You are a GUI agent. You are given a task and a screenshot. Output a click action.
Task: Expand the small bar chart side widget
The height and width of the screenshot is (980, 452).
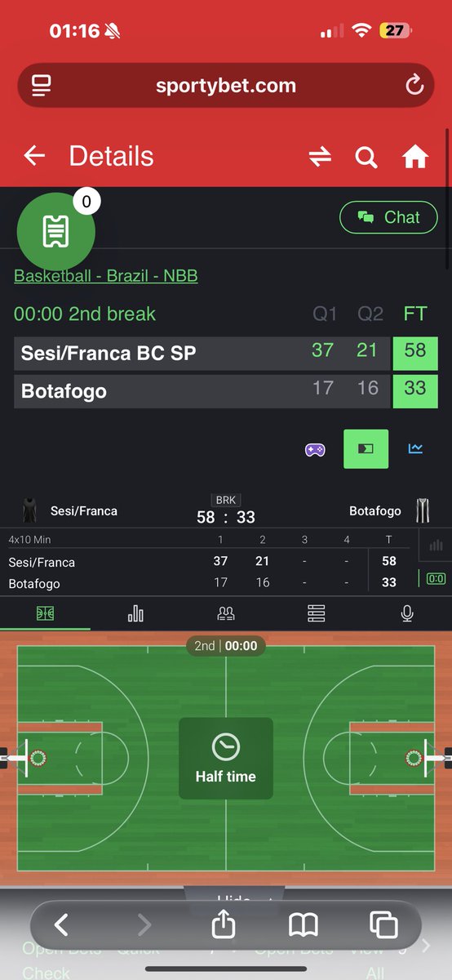point(436,546)
